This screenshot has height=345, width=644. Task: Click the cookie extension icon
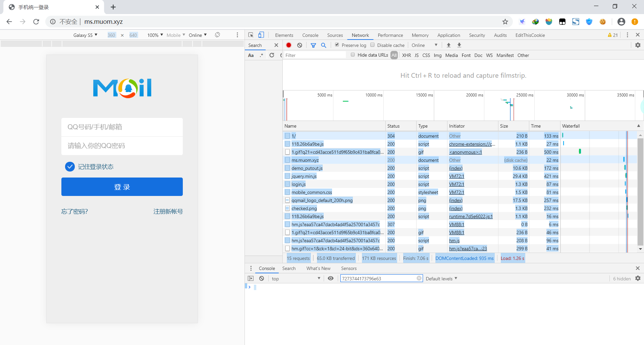coord(603,22)
